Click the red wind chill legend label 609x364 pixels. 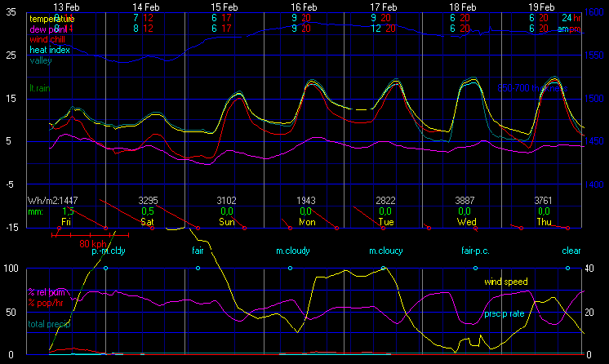49,39
